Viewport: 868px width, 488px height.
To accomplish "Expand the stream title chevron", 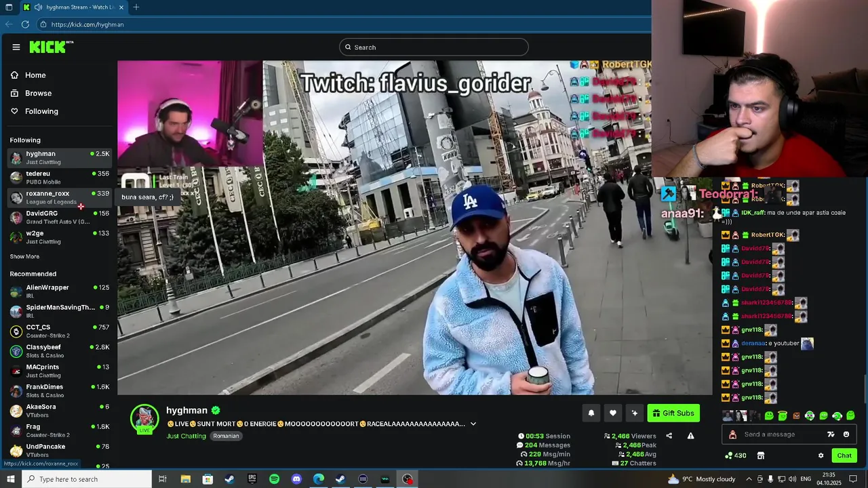I will [x=473, y=424].
